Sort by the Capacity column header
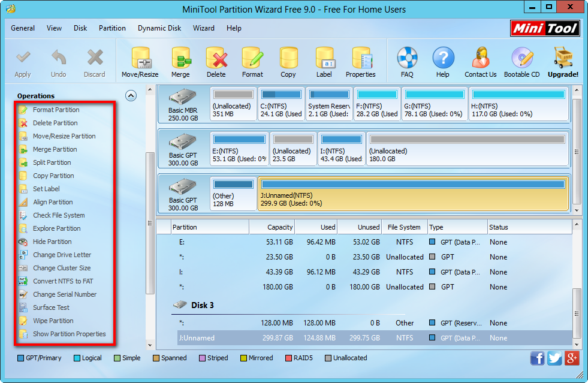Image resolution: width=588 pixels, height=383 pixels. pyautogui.click(x=272, y=227)
